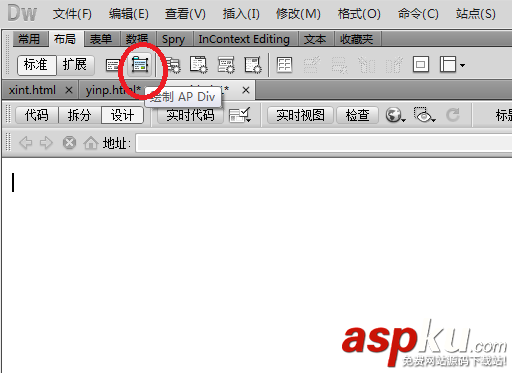Open the 插入(I) menu

[241, 14]
